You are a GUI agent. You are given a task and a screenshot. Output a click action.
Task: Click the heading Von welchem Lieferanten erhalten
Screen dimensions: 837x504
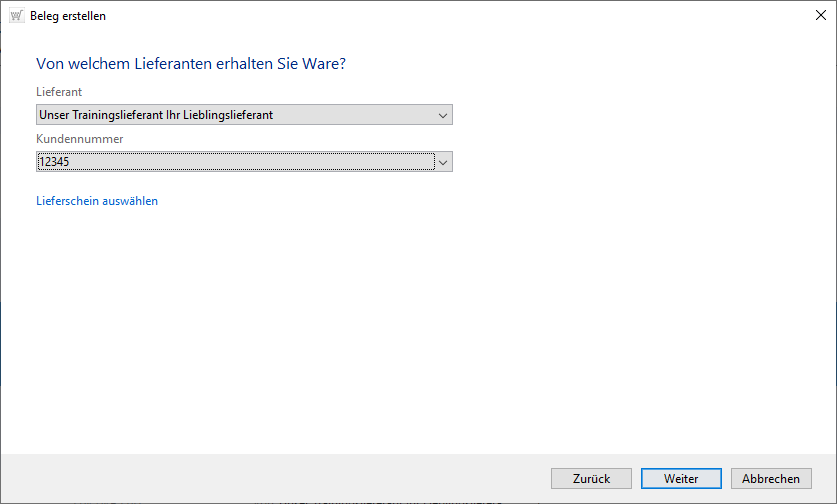click(150, 64)
